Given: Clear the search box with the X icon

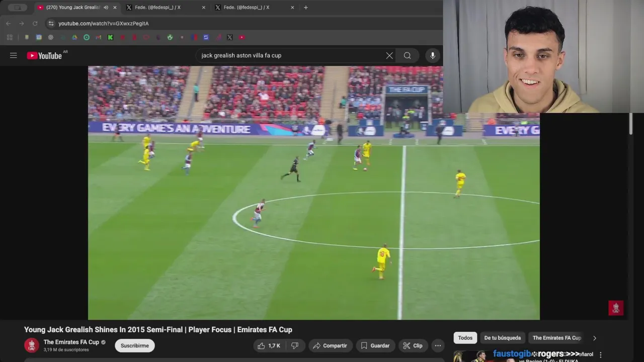Looking at the screenshot, I should point(389,55).
